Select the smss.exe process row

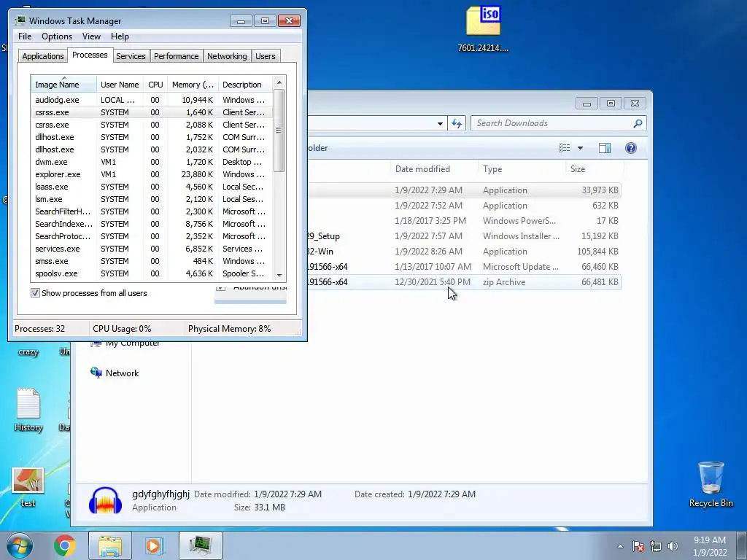152,261
